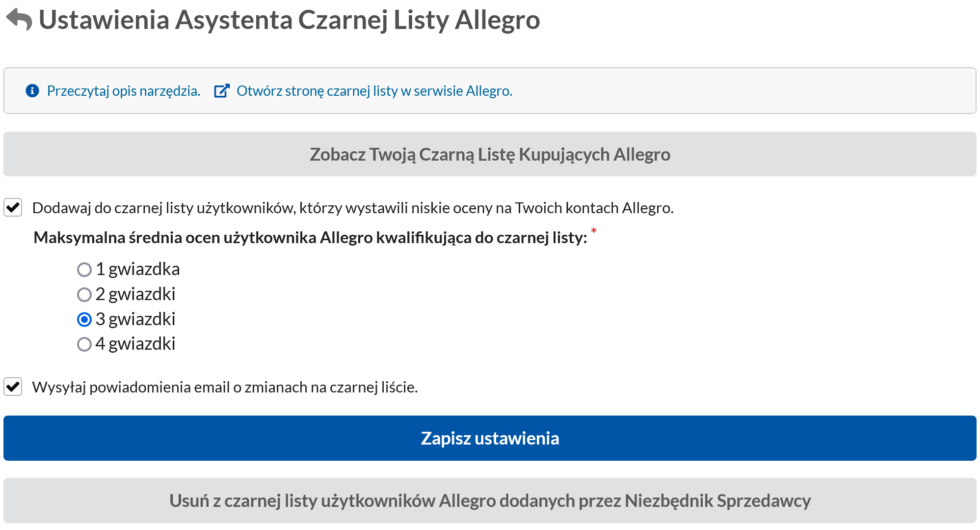Select the 1 gwiazdka radio button
Screen dimensions: 980x530
[x=84, y=269]
